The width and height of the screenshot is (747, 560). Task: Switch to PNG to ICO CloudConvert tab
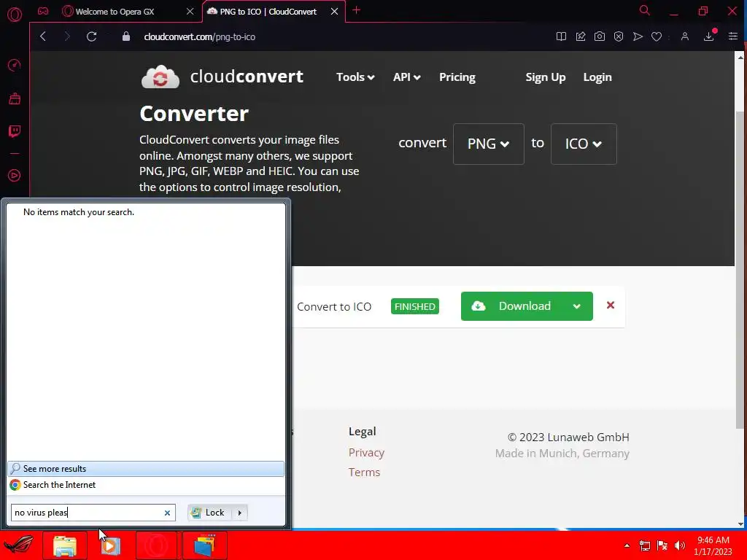(268, 12)
